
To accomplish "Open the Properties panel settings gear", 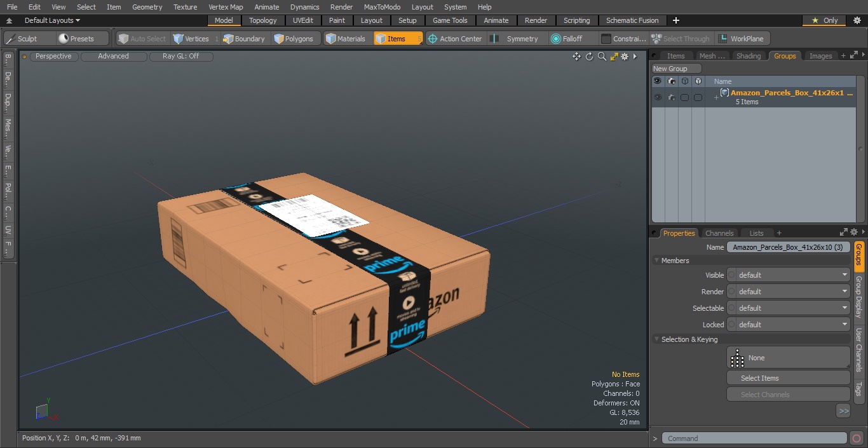I will point(854,233).
